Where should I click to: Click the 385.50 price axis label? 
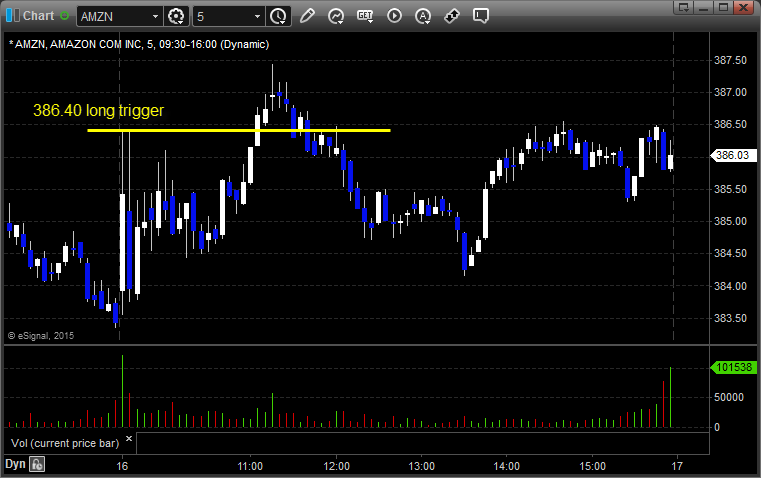coord(730,189)
